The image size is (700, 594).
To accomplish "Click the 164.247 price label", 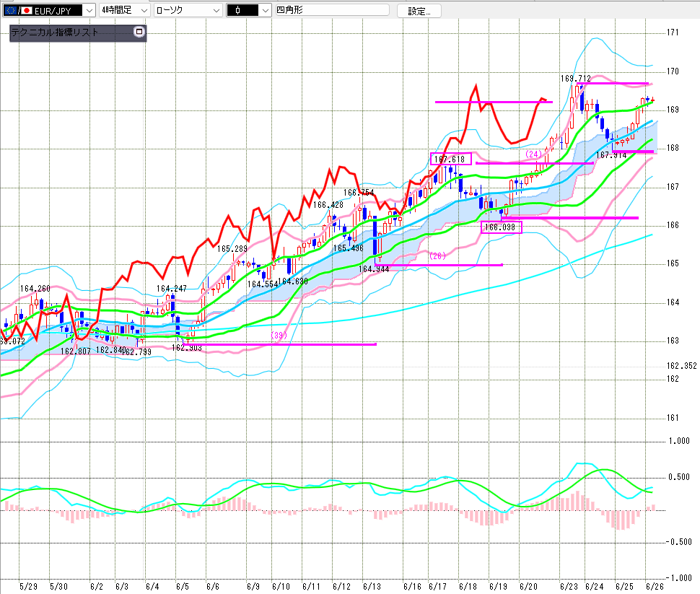I will tap(172, 289).
